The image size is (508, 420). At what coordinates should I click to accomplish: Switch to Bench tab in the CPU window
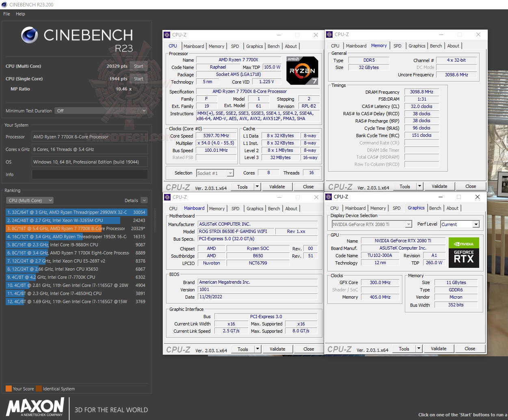coord(273,46)
